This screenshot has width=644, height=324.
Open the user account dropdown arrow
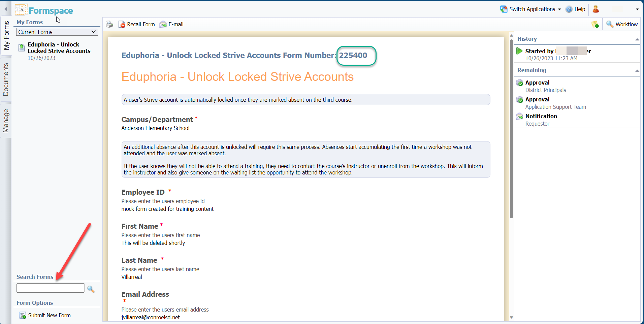tap(637, 9)
